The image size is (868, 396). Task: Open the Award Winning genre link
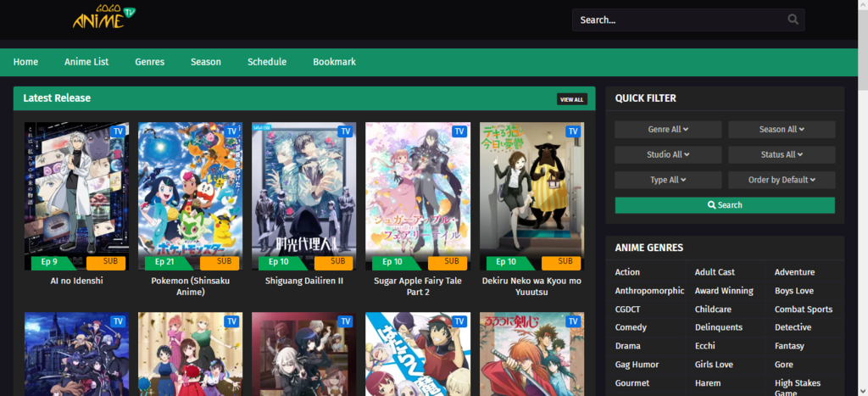point(724,291)
